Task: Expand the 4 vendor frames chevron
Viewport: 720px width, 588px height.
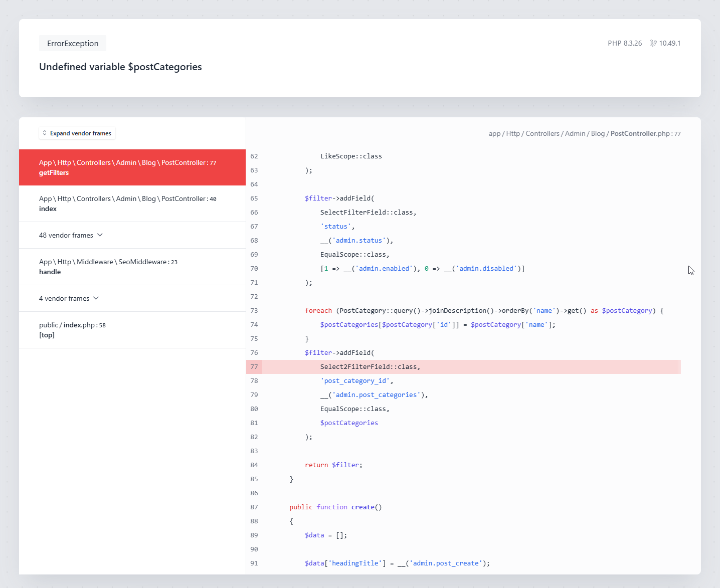Action: click(96, 298)
